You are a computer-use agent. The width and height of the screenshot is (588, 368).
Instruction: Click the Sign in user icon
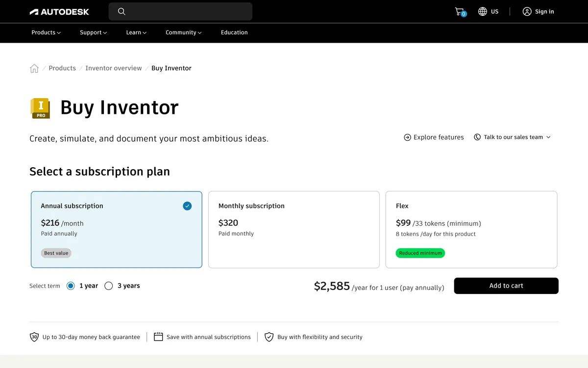tap(527, 11)
